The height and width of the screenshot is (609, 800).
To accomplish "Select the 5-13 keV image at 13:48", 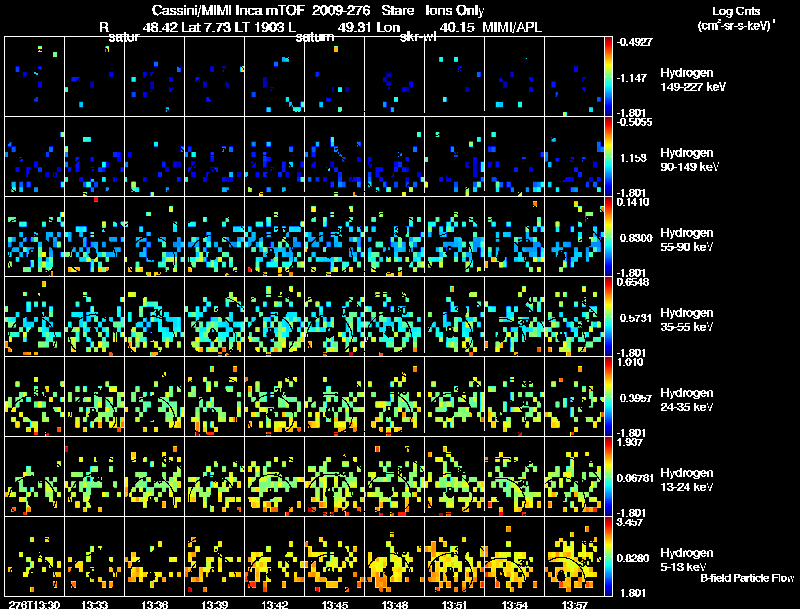I will [394, 556].
